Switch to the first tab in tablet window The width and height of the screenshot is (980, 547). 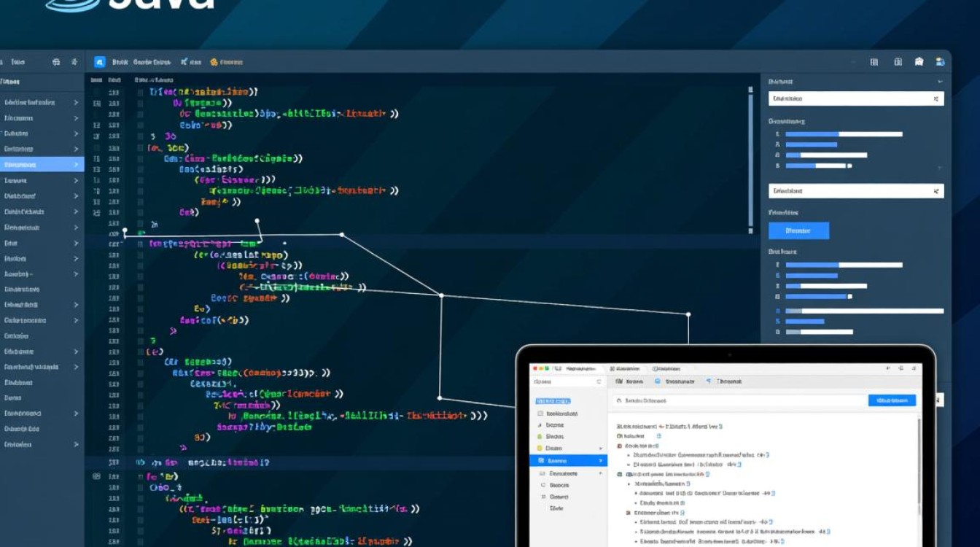tap(574, 370)
